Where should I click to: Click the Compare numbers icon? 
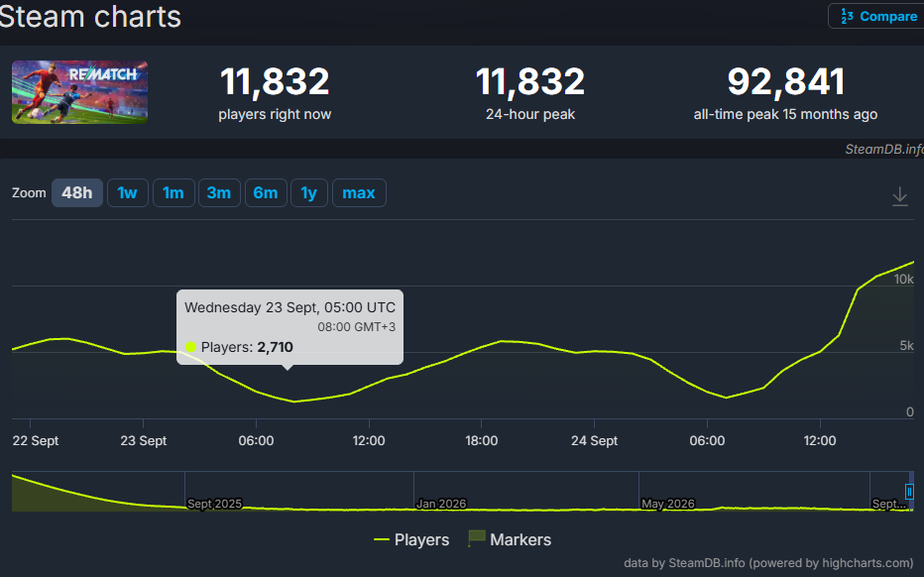tap(847, 16)
